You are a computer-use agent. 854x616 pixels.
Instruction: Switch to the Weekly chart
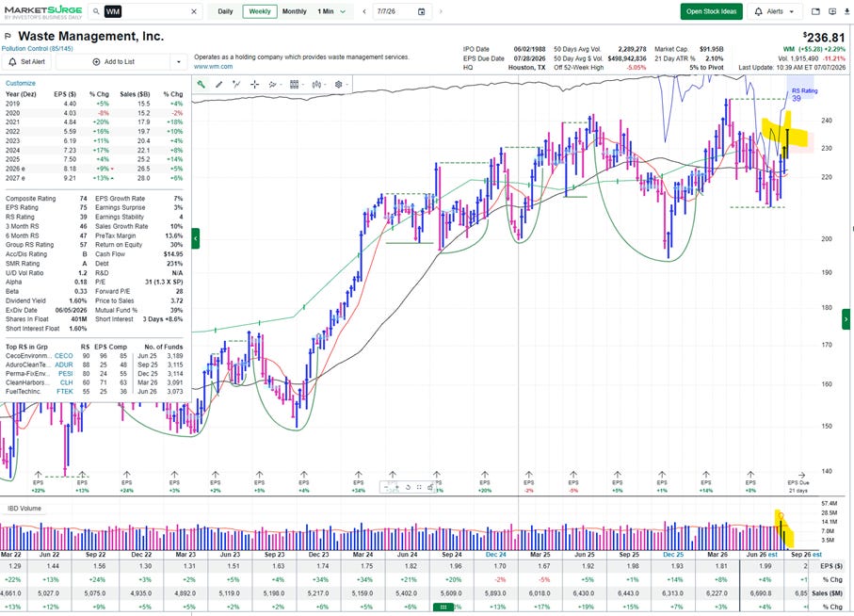click(x=260, y=11)
